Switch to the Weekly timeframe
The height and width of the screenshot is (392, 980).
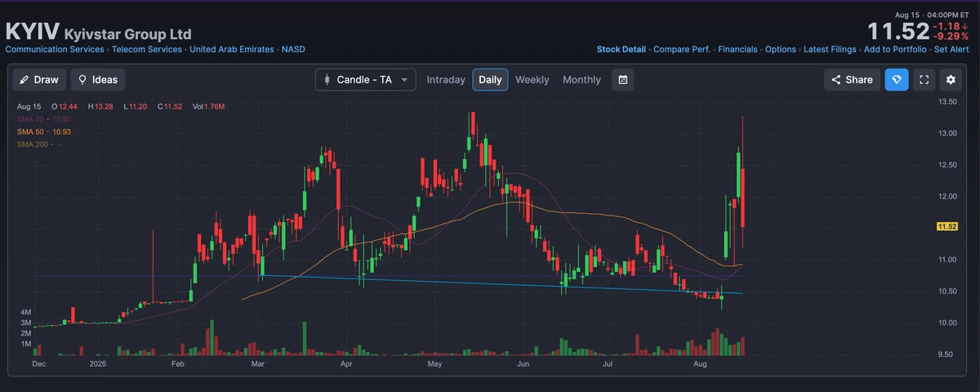pyautogui.click(x=532, y=80)
